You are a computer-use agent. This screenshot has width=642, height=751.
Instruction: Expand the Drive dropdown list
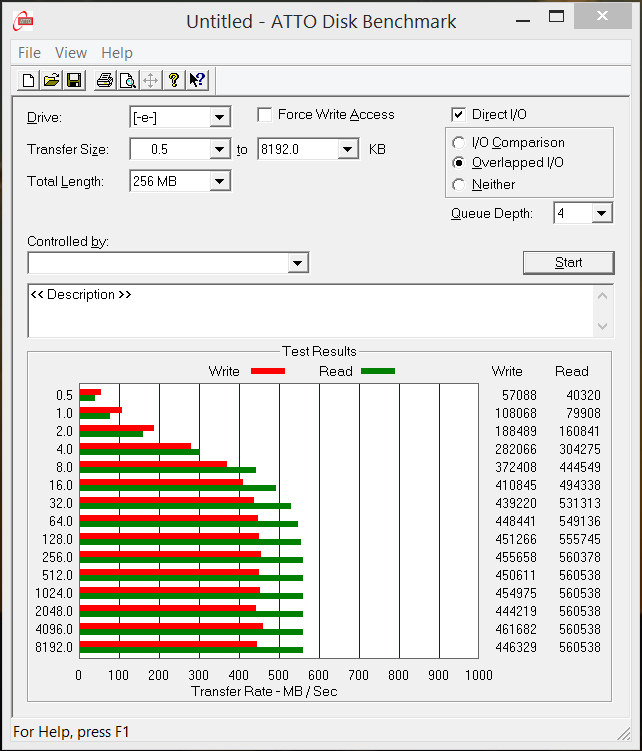220,118
